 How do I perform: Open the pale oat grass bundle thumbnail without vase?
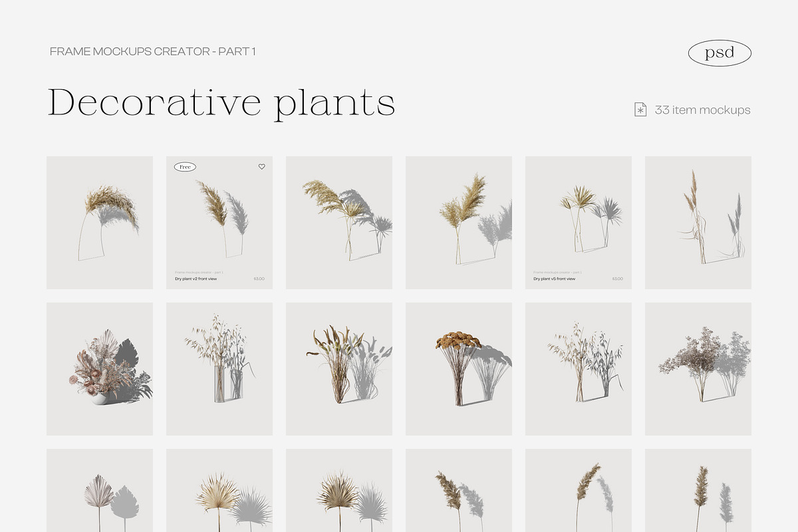click(579, 369)
